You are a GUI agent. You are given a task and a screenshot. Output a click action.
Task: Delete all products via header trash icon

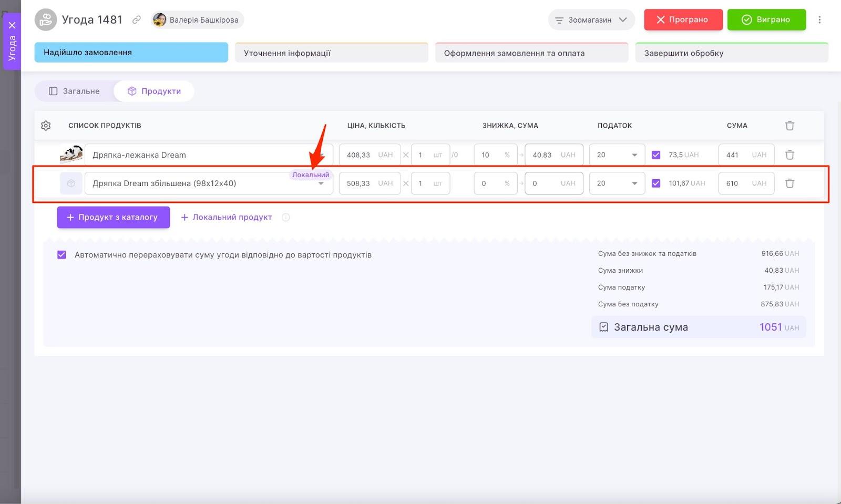[x=789, y=126]
